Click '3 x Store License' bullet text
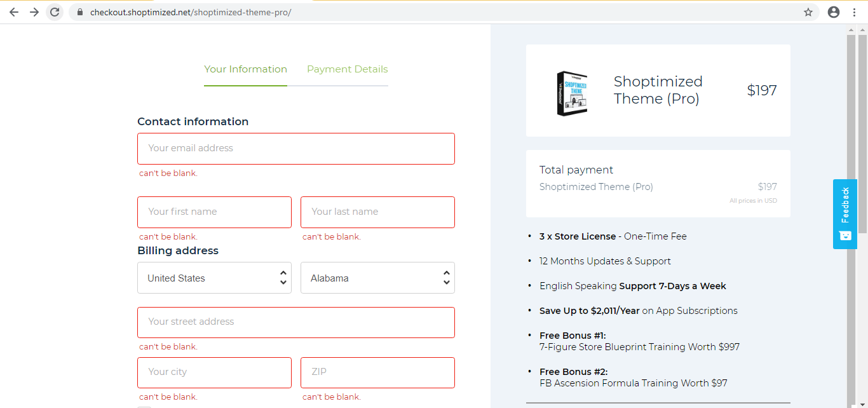The width and height of the screenshot is (868, 408). click(578, 236)
